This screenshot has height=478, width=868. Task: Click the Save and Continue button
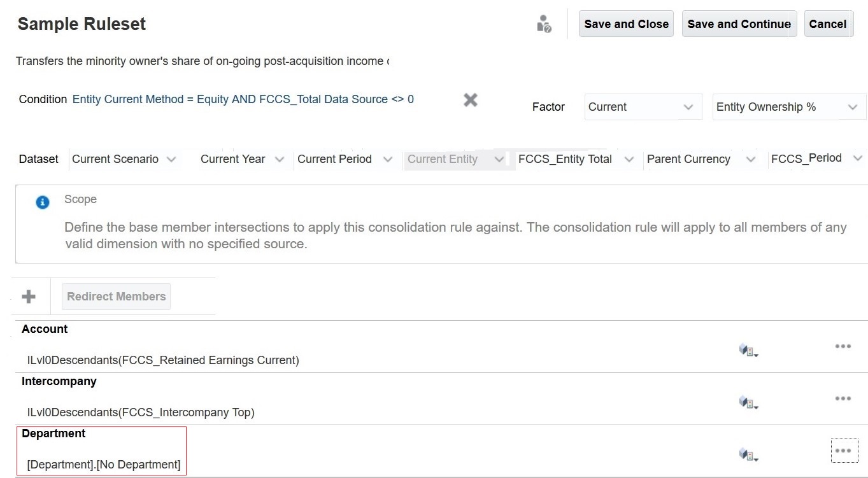coord(739,24)
